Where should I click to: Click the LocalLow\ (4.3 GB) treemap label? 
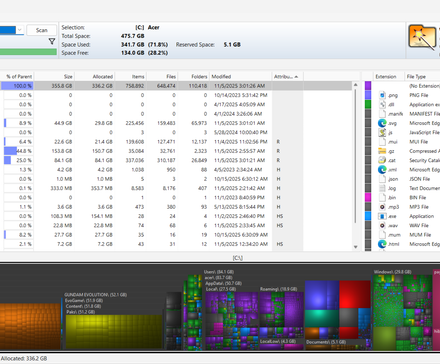[x=278, y=341]
